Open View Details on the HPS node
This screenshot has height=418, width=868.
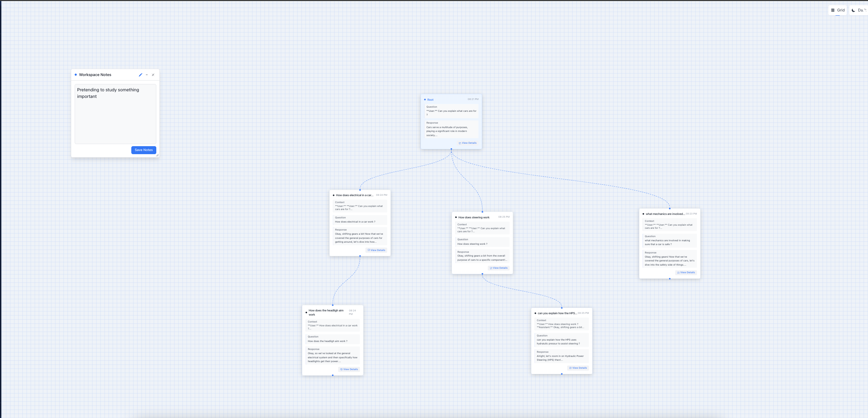point(578,368)
